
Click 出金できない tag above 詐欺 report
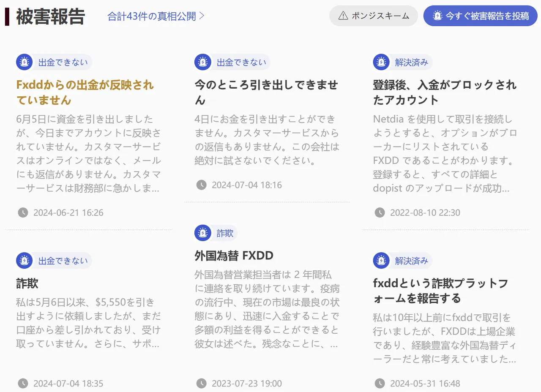pos(63,261)
